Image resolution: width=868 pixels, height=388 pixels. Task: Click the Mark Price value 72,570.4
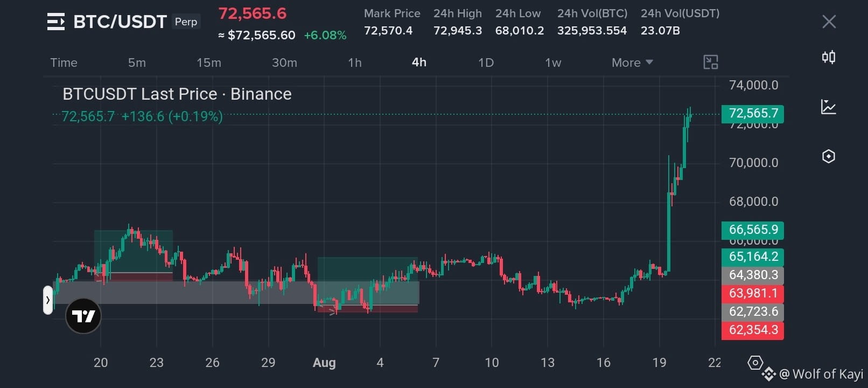point(388,31)
